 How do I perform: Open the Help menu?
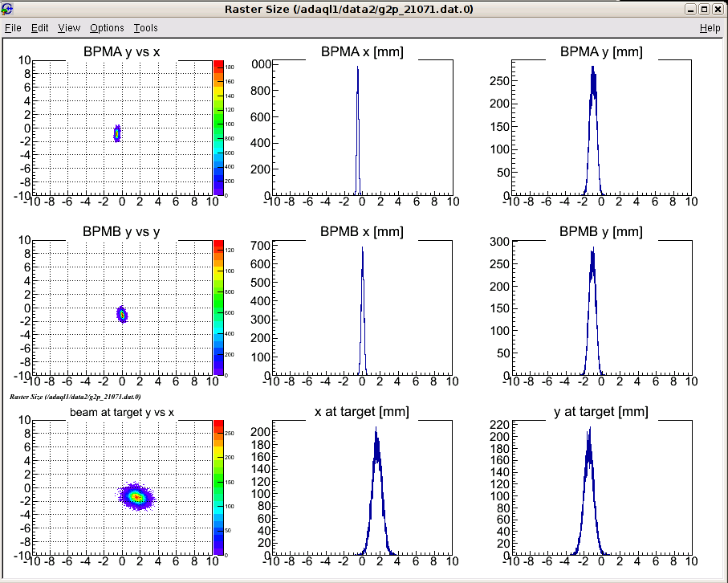710,28
